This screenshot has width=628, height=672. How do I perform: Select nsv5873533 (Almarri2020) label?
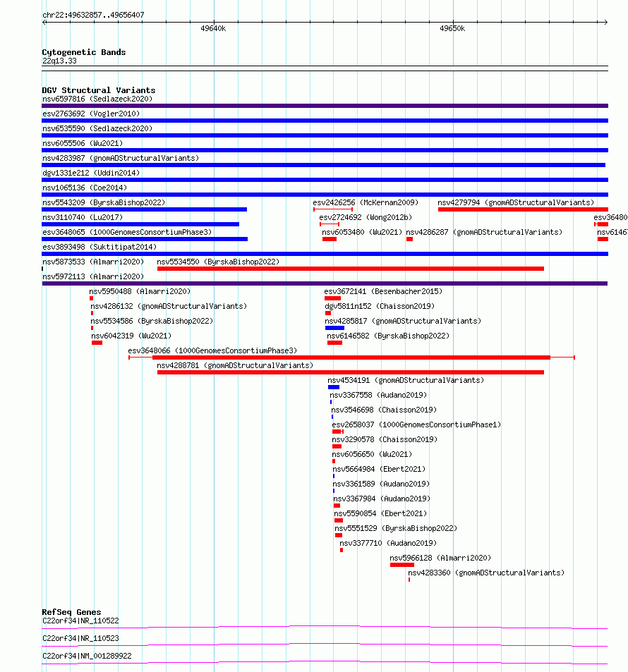tap(93, 262)
